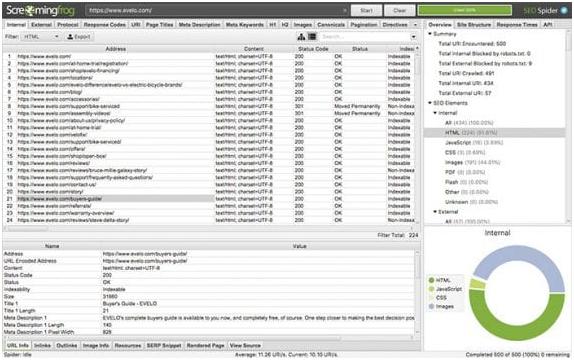Click the HTML legend color dot
574x360 pixels.
431,280
